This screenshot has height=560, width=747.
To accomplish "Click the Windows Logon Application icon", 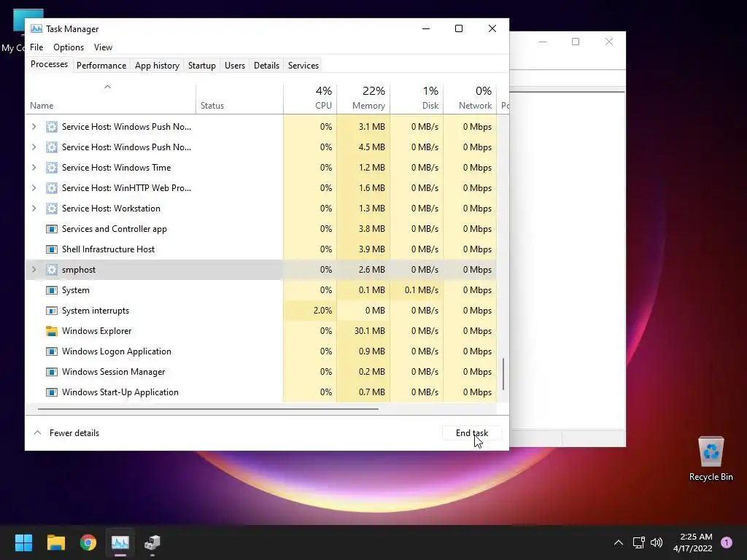I will 52,351.
